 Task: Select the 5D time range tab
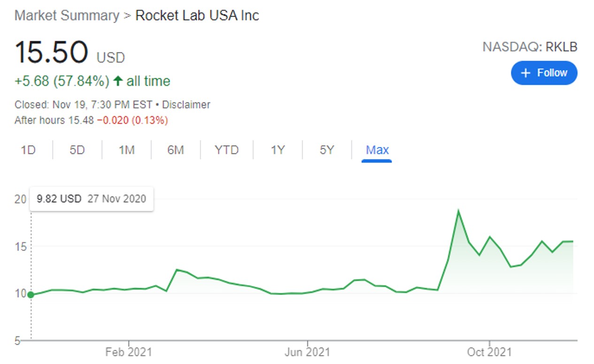tap(77, 150)
